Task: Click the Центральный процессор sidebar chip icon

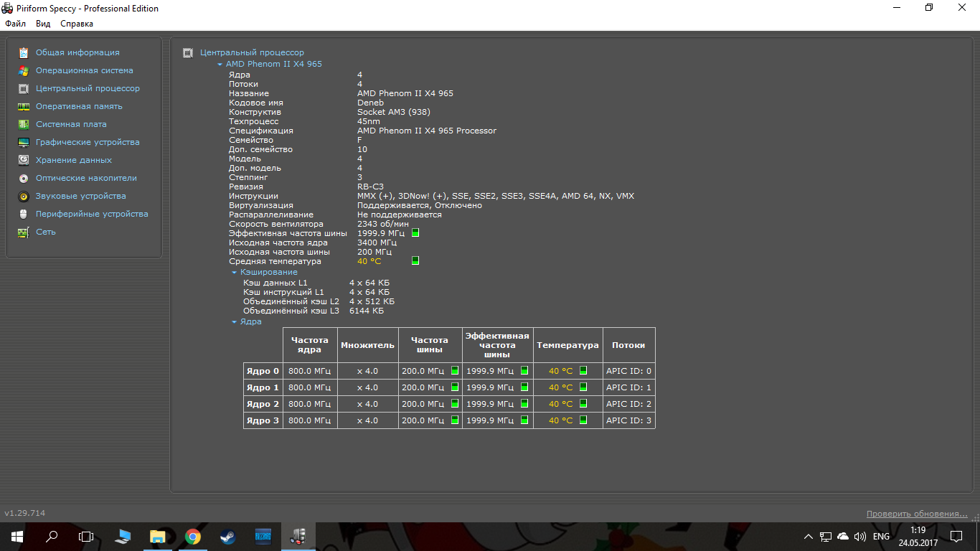Action: pos(24,88)
